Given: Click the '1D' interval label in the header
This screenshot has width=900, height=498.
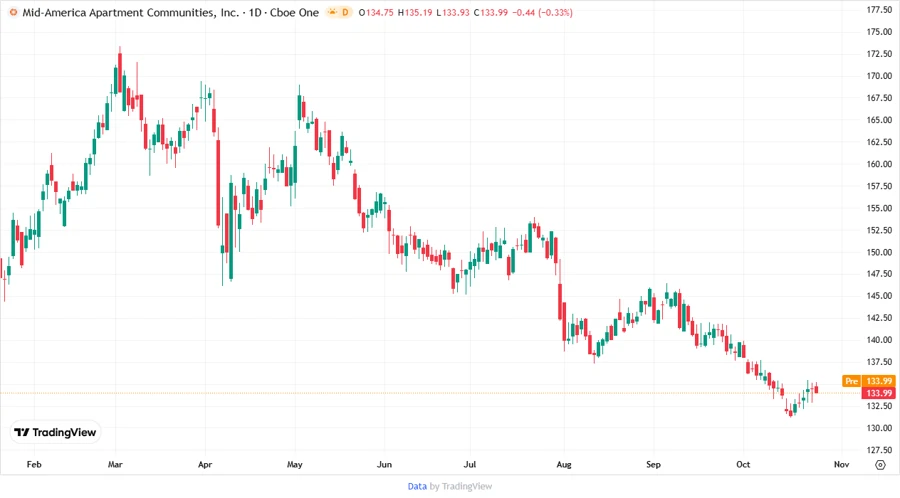Looking at the screenshot, I should click(255, 12).
